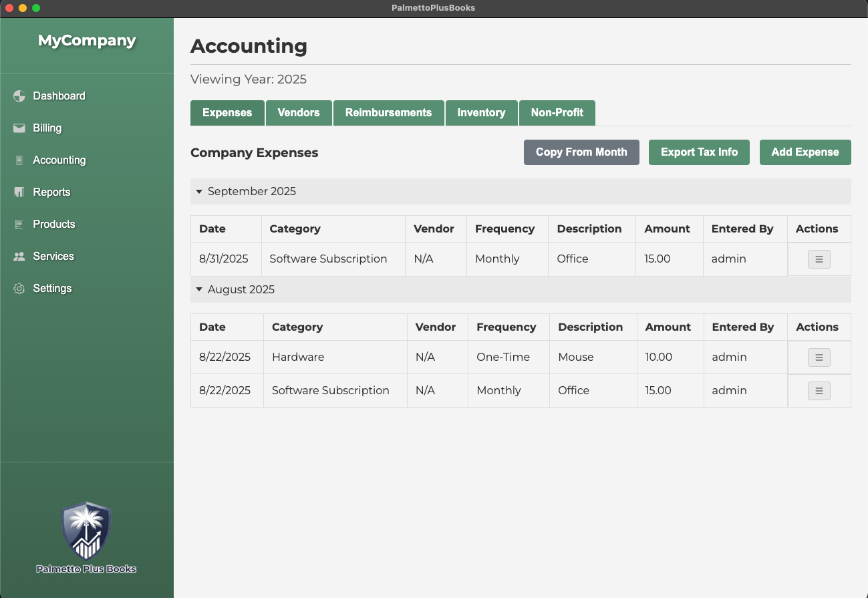The width and height of the screenshot is (868, 598).
Task: Click the Accounting ledger icon in sidebar
Action: [19, 160]
